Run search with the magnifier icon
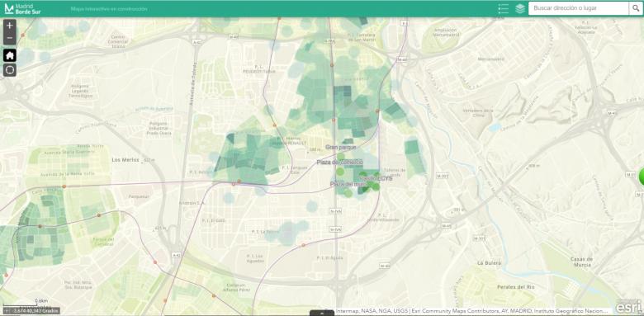The width and height of the screenshot is (644, 316). (x=635, y=8)
